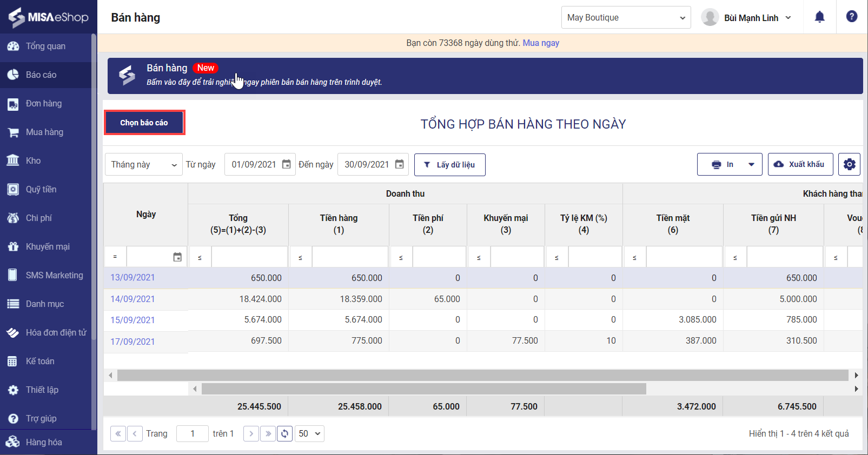Open calendar picker for end date

click(399, 164)
